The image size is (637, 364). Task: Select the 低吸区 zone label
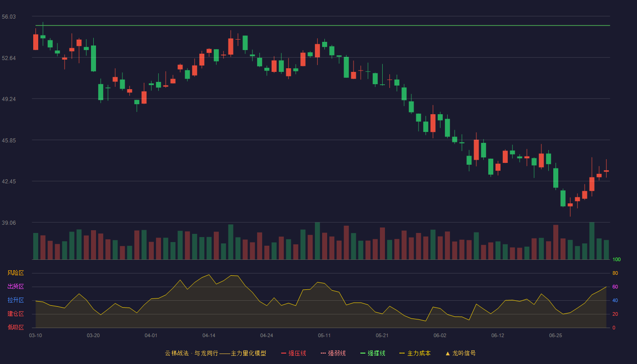pos(15,327)
